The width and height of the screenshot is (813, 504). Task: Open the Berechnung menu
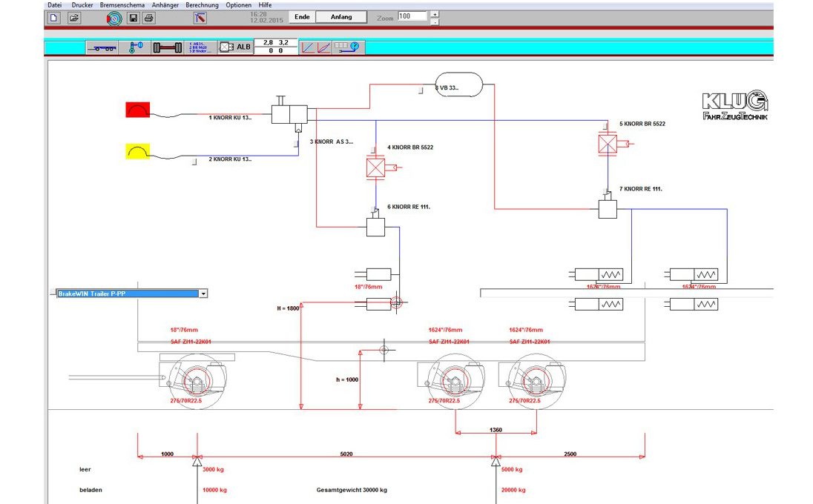203,5
